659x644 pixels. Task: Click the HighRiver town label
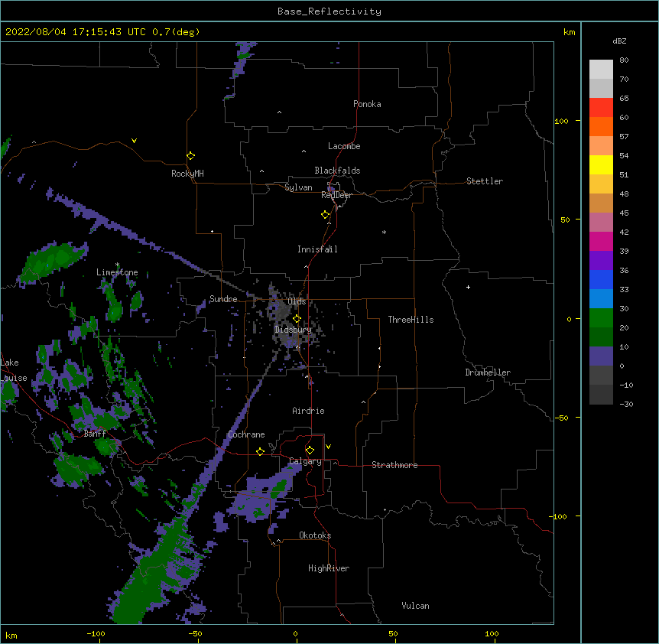coord(329,568)
